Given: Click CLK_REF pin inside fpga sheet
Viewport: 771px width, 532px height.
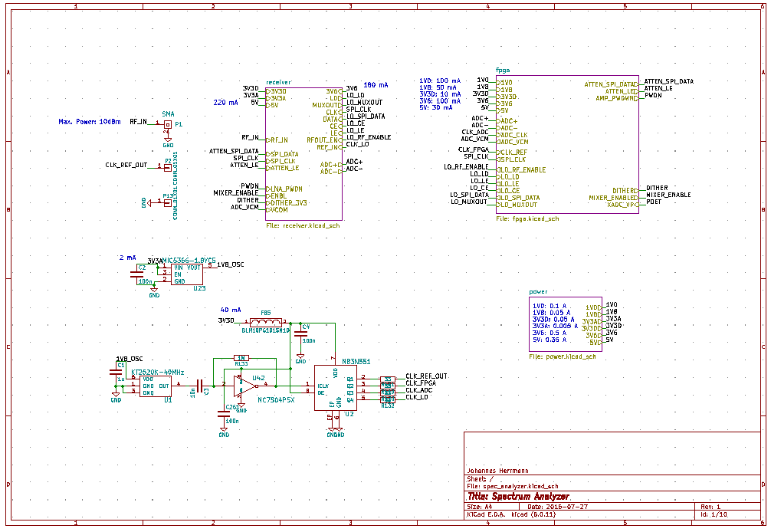Looking at the screenshot, I should pyautogui.click(x=513, y=153).
